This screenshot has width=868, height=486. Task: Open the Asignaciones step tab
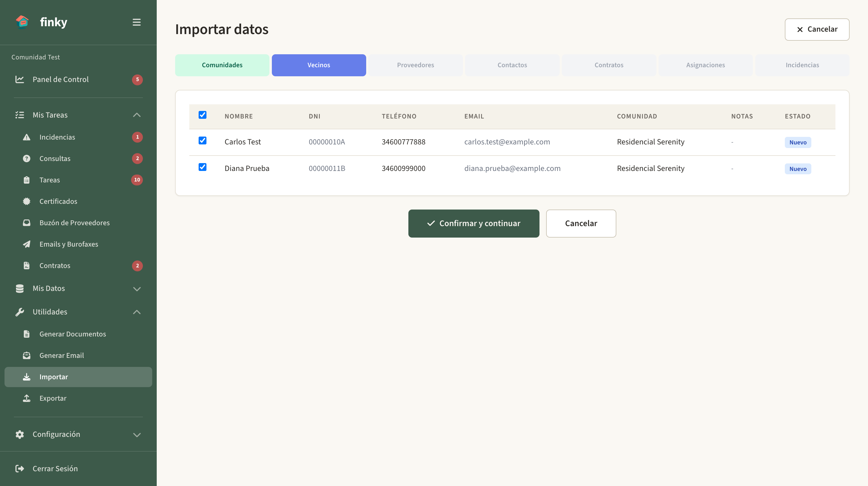tap(706, 65)
